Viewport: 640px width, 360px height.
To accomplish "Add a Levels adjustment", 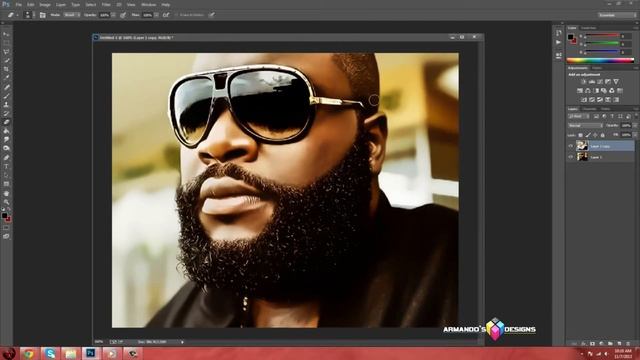I will point(591,82).
